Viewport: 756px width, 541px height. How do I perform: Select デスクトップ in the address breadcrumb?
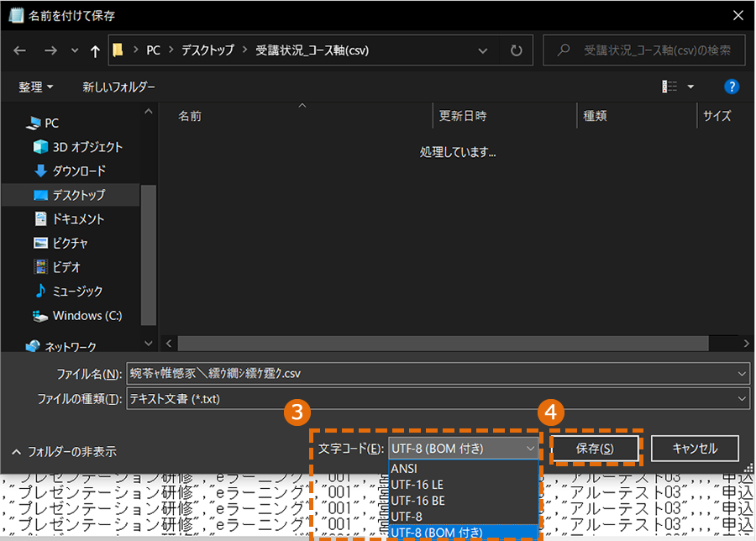[207, 50]
